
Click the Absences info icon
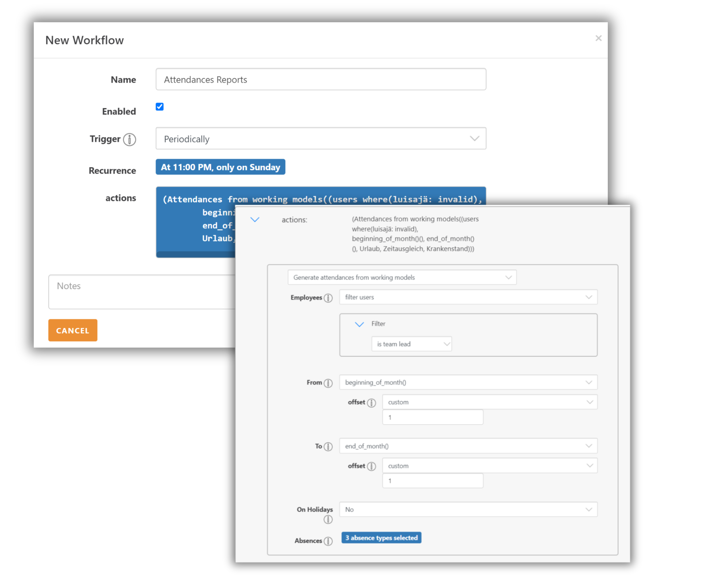pyautogui.click(x=328, y=541)
